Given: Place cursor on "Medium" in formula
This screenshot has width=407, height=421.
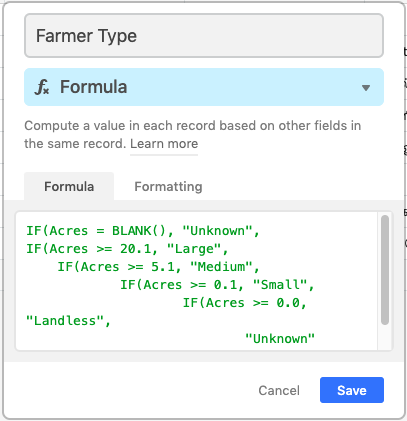Looking at the screenshot, I should (x=221, y=267).
